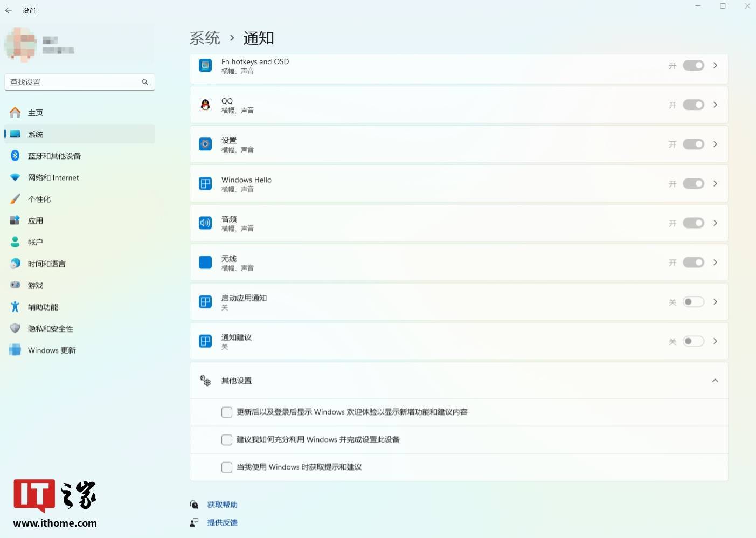Image resolution: width=756 pixels, height=538 pixels.
Task: Click the search magnifier icon in 查找设置
Action: pyautogui.click(x=145, y=82)
